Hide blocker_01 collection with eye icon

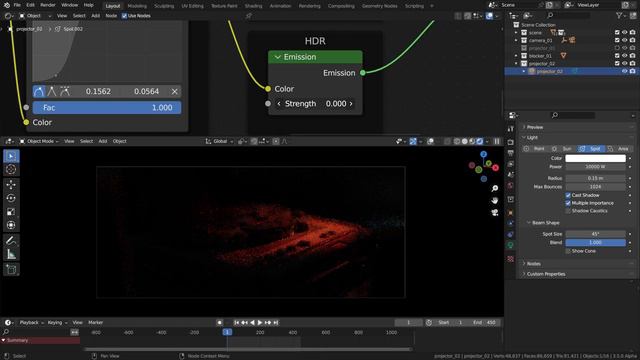click(x=624, y=56)
